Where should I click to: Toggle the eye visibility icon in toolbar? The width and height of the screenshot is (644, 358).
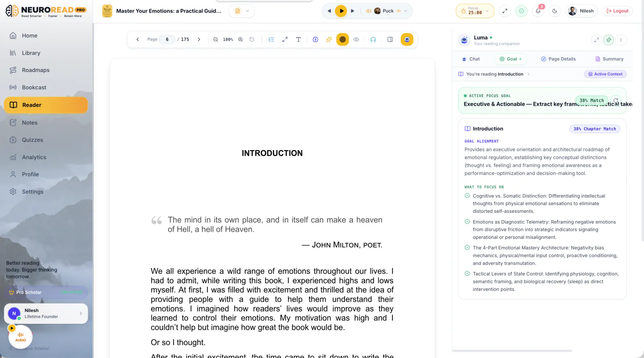[x=356, y=39]
